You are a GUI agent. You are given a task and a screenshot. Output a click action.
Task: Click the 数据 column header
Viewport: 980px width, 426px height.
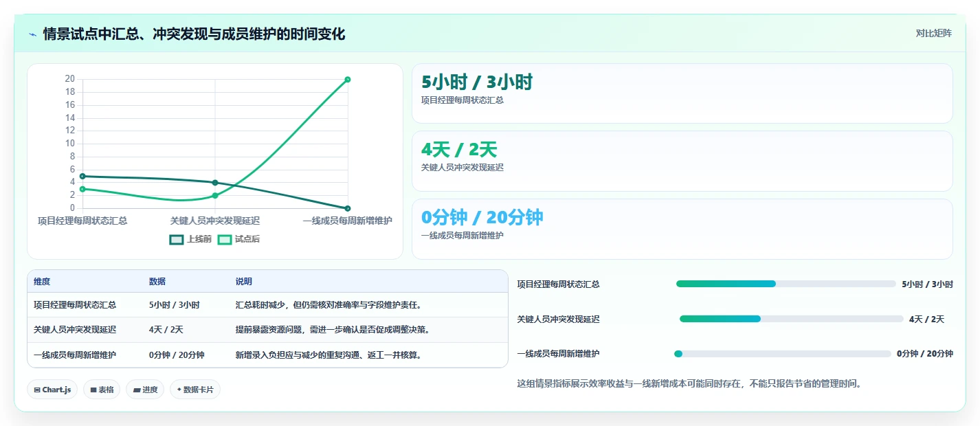157,282
